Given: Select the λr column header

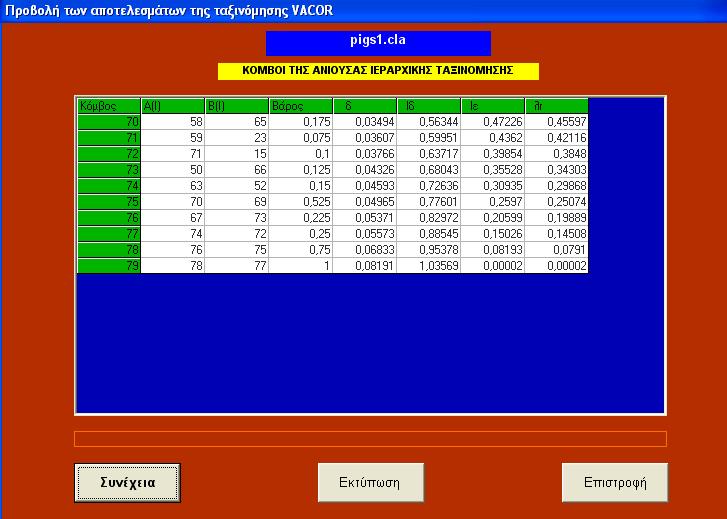Looking at the screenshot, I should click(x=556, y=106).
